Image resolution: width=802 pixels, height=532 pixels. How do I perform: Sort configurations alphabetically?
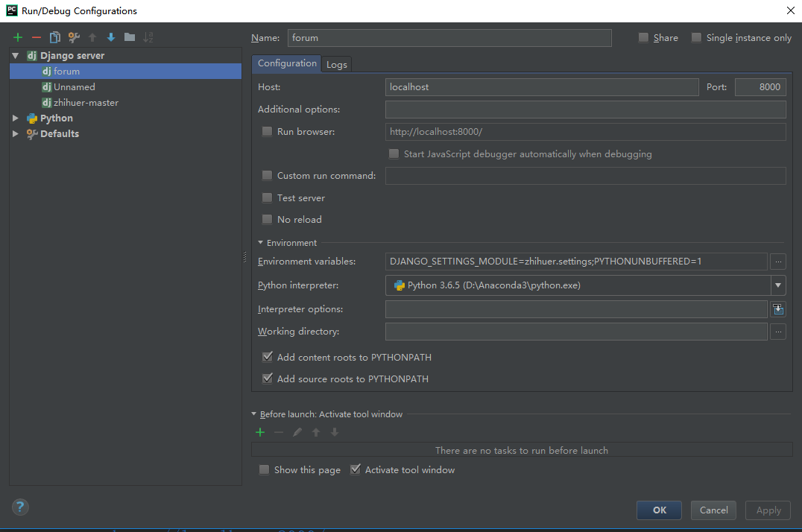[148, 37]
